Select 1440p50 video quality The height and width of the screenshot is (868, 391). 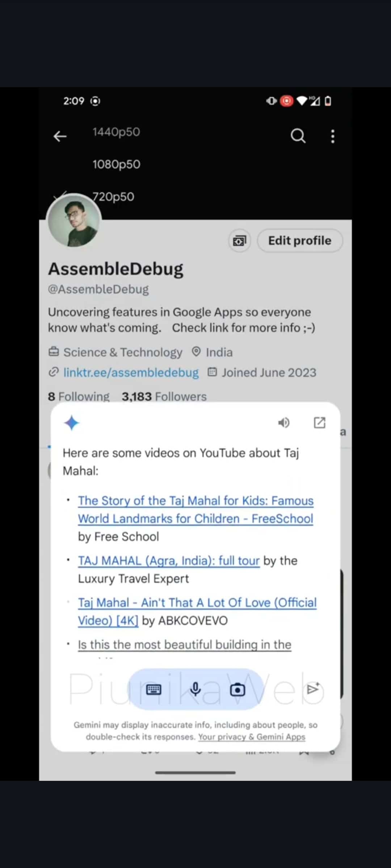[x=116, y=132]
